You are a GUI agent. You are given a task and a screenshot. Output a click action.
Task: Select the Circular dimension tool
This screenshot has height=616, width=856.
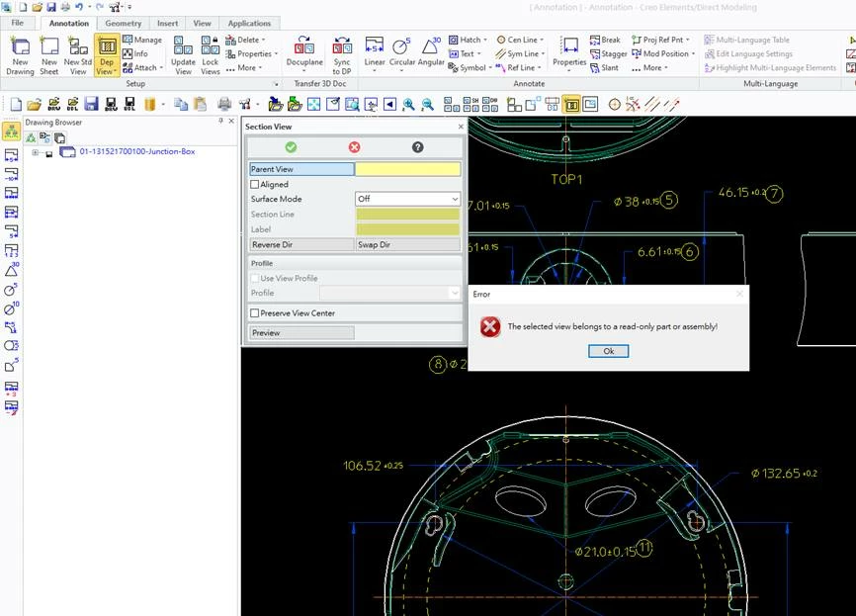point(401,51)
